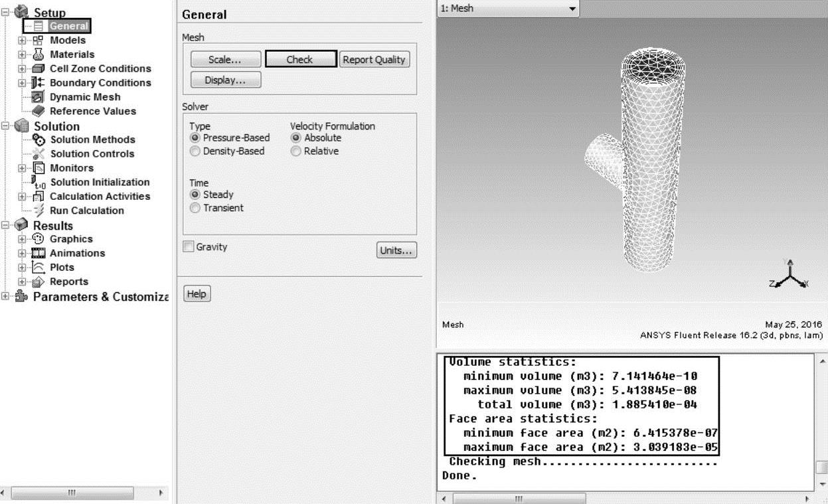
Task: Click the Dynamic Mesh icon
Action: coord(39,97)
